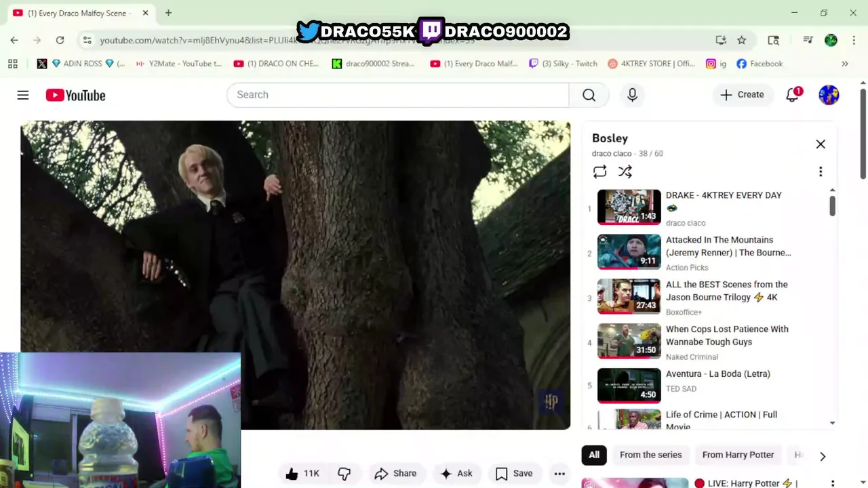Image resolution: width=868 pixels, height=488 pixels.
Task: Click the playlist panel scrollbar thumb
Action: [x=832, y=205]
